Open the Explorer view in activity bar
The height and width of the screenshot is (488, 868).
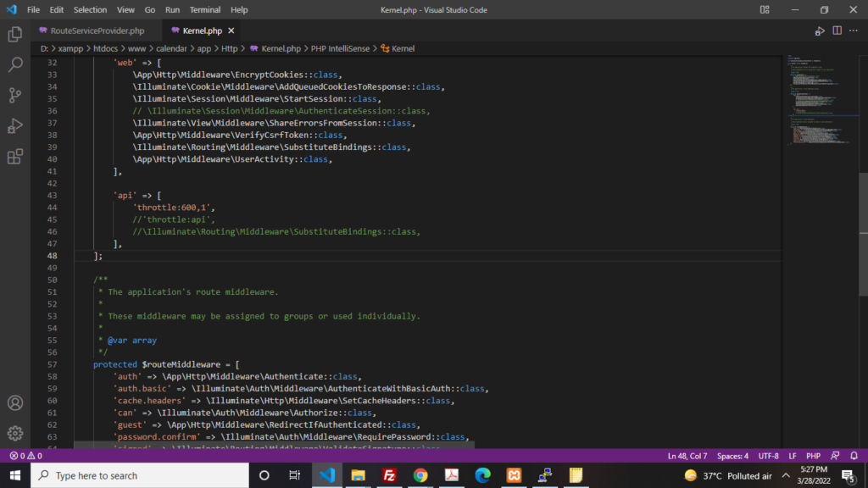pos(14,35)
